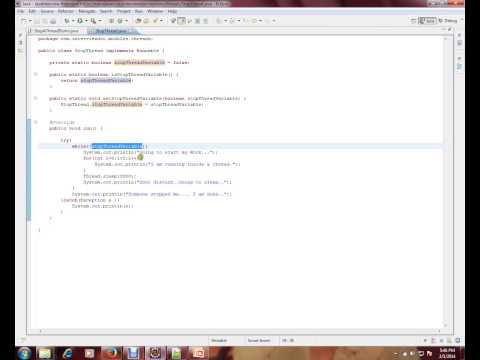Click the green Run toolbar icon
This screenshot has height=360, width=480.
[80, 21]
